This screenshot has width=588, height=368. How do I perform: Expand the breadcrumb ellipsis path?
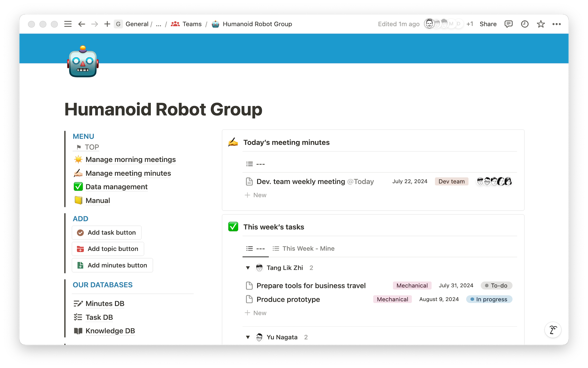click(158, 24)
